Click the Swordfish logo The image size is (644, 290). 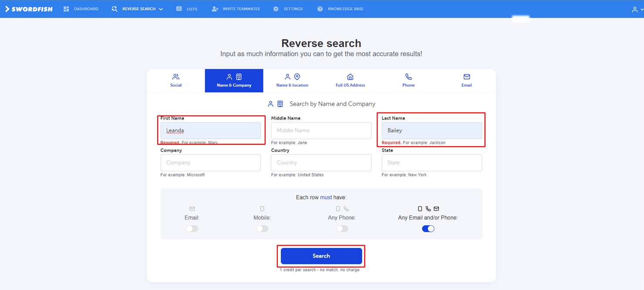29,9
